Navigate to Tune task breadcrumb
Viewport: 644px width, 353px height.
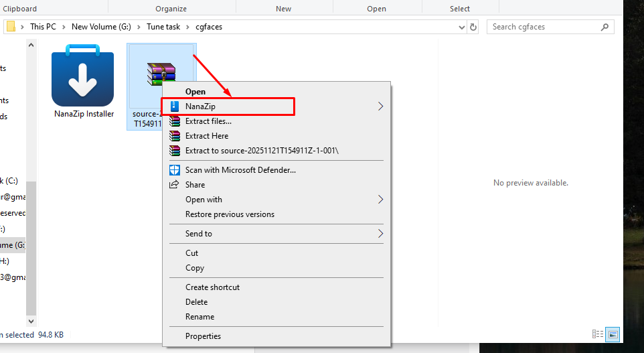(x=163, y=27)
